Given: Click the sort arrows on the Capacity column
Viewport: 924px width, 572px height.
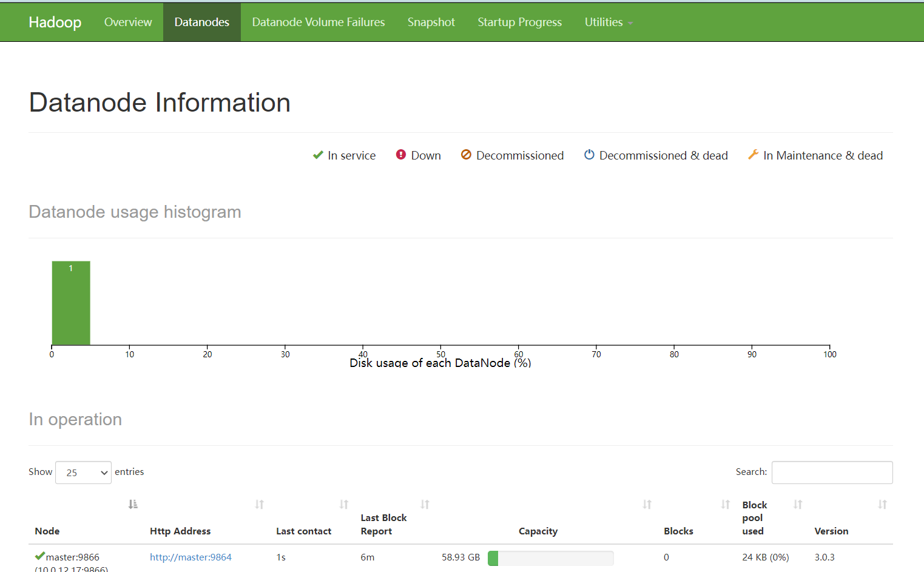Looking at the screenshot, I should pyautogui.click(x=647, y=504).
